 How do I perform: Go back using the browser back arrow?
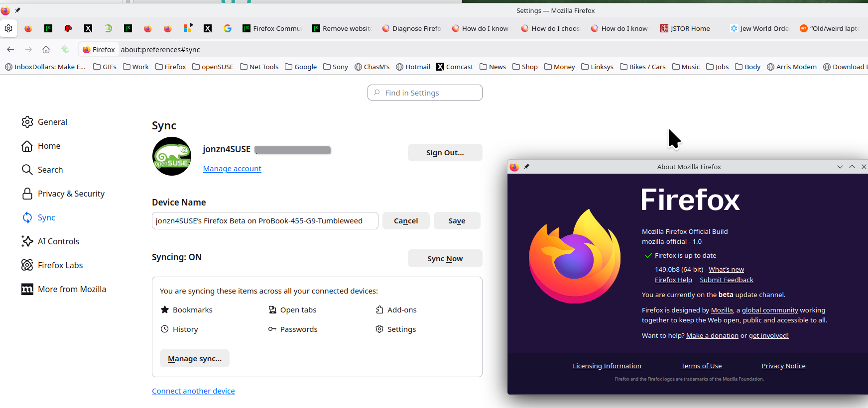coord(10,49)
